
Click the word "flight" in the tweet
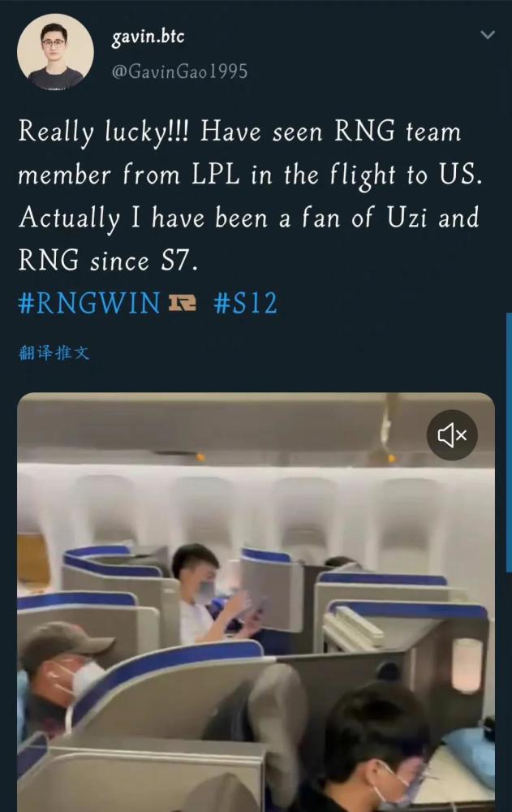[364, 176]
